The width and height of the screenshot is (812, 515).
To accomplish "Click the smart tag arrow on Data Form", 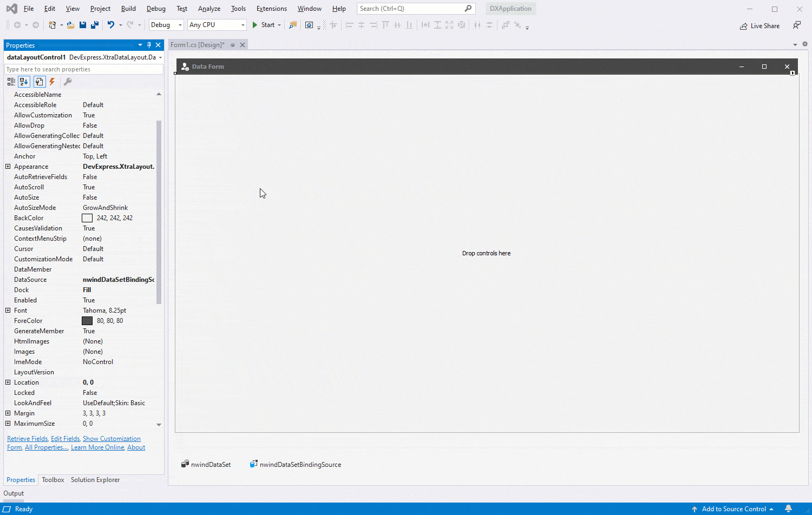I will point(793,73).
